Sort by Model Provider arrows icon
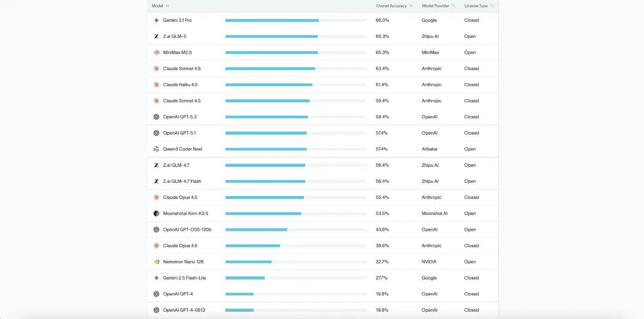 coord(453,6)
